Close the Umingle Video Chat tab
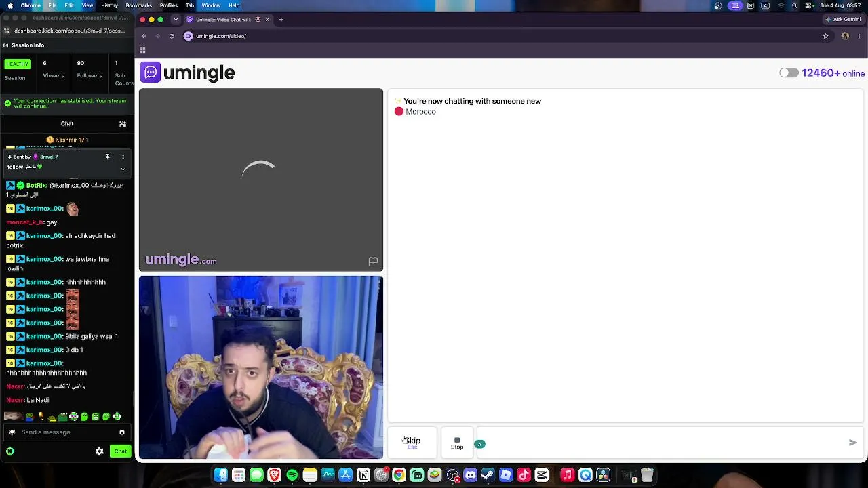Image resolution: width=868 pixels, height=488 pixels. (x=267, y=19)
